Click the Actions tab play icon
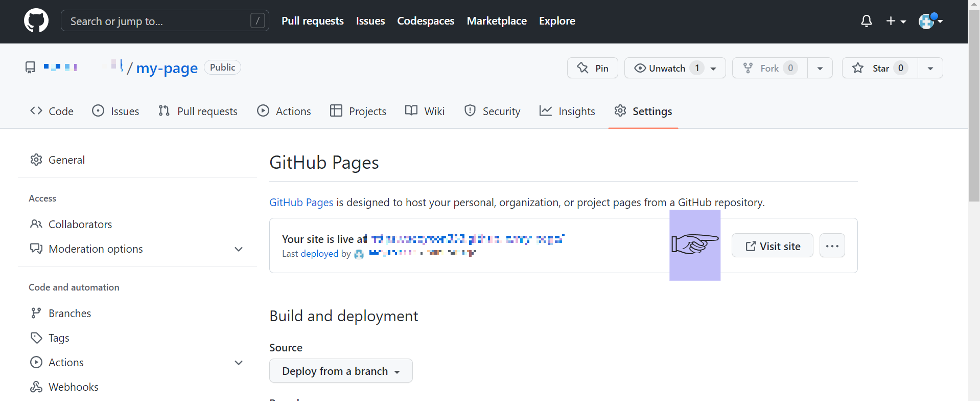 (x=263, y=110)
